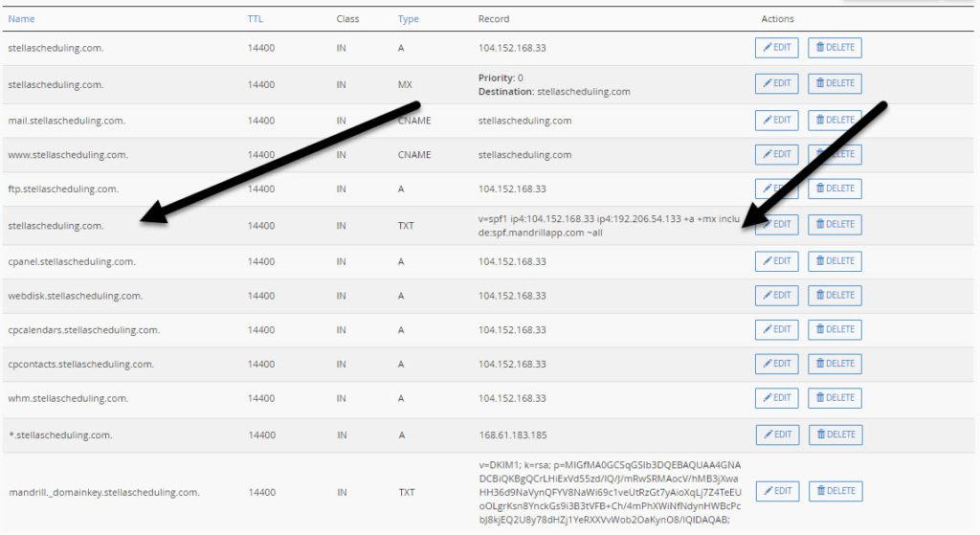
Task: Select the *.stellascheduling.com. name cell
Action: 60,435
